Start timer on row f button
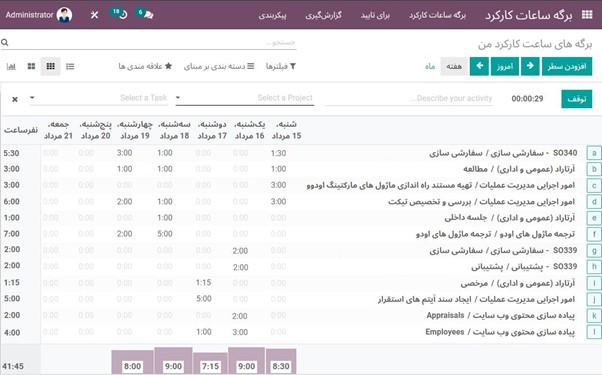Image resolution: width=602 pixels, height=375 pixels. coord(594,234)
